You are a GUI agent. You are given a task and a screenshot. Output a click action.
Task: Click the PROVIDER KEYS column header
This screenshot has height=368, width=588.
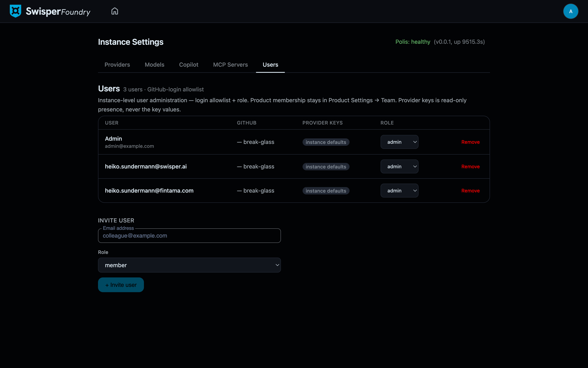[322, 123]
